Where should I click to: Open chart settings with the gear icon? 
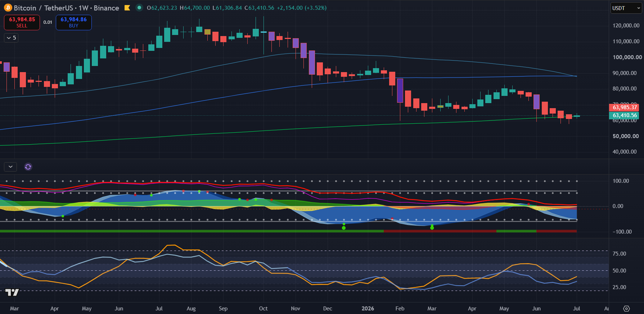tap(626, 309)
